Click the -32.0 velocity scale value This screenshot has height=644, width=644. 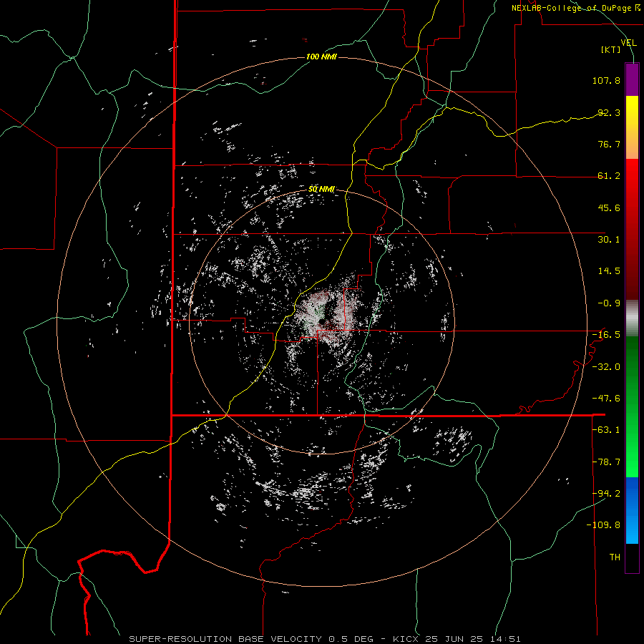606,367
